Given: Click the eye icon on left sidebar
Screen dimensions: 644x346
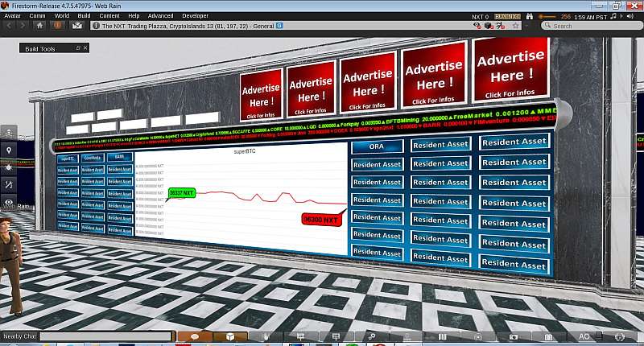Looking at the screenshot, I should coord(9,202).
